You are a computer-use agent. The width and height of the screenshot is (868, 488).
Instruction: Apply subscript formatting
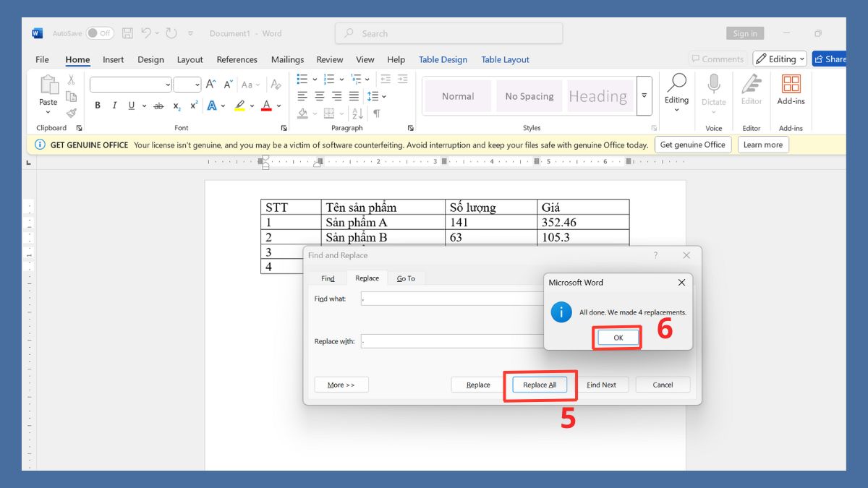pos(177,106)
